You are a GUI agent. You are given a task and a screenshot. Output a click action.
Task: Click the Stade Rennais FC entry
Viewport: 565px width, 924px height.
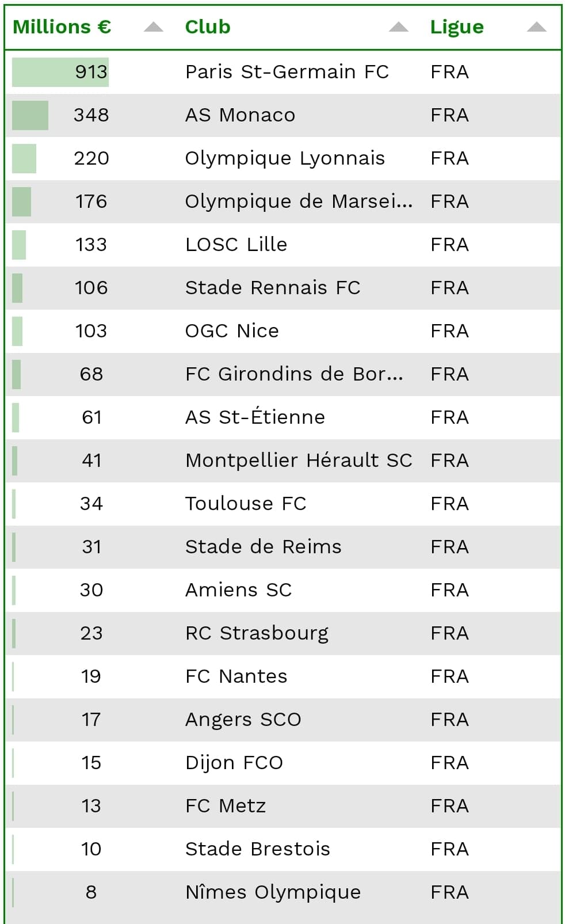click(x=273, y=288)
